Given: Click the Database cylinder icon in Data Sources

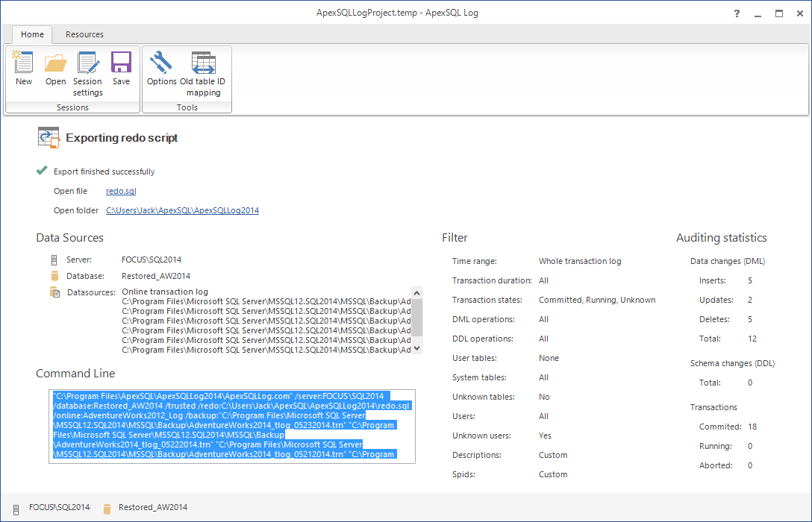Looking at the screenshot, I should coord(55,276).
